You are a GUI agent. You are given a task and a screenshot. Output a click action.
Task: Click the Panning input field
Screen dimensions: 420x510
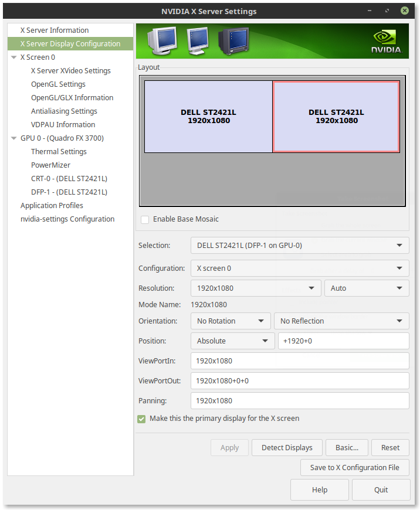300,401
